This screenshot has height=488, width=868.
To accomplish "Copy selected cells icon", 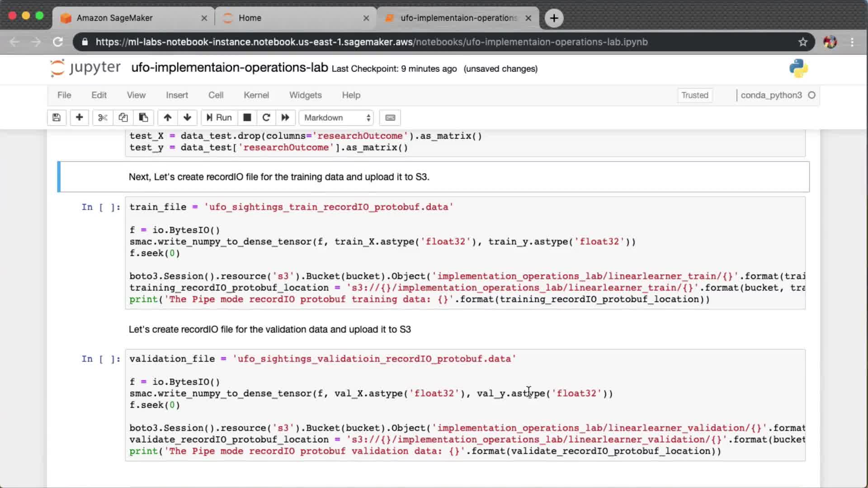I will pos(123,117).
